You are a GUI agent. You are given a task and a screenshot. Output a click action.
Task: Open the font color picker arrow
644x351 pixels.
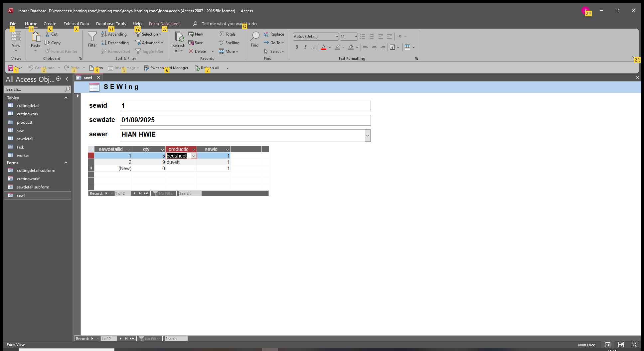point(330,47)
